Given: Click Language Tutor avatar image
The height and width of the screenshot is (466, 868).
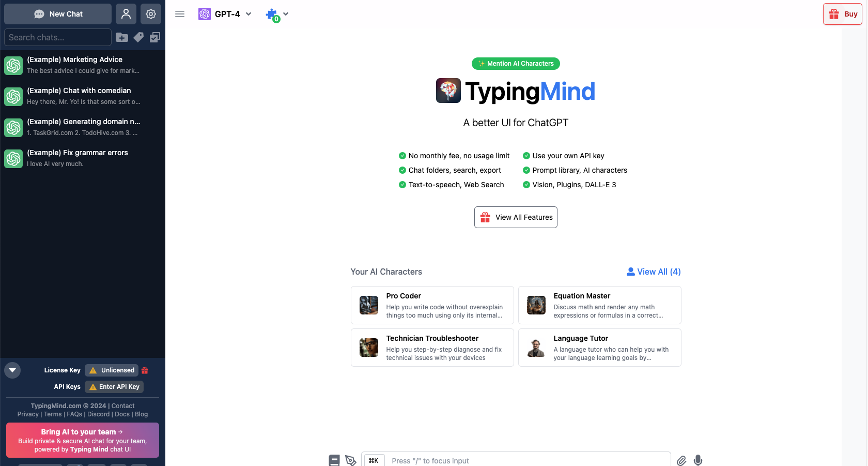Looking at the screenshot, I should click(536, 348).
